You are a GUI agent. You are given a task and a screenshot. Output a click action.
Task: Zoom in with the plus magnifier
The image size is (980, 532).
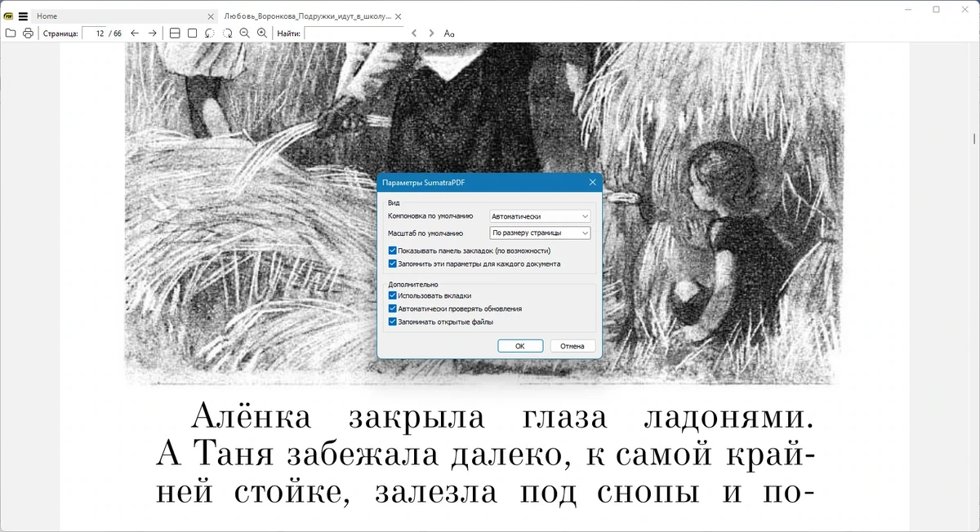pos(262,33)
